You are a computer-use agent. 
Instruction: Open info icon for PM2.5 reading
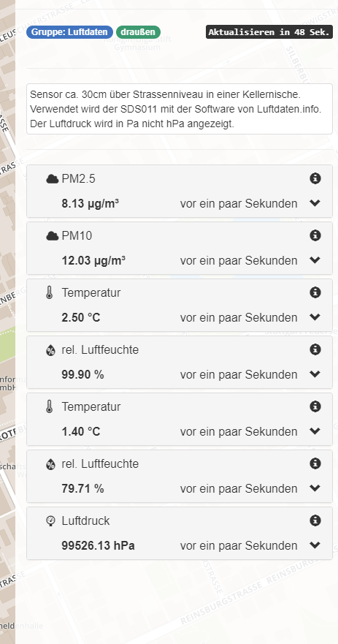(x=315, y=178)
